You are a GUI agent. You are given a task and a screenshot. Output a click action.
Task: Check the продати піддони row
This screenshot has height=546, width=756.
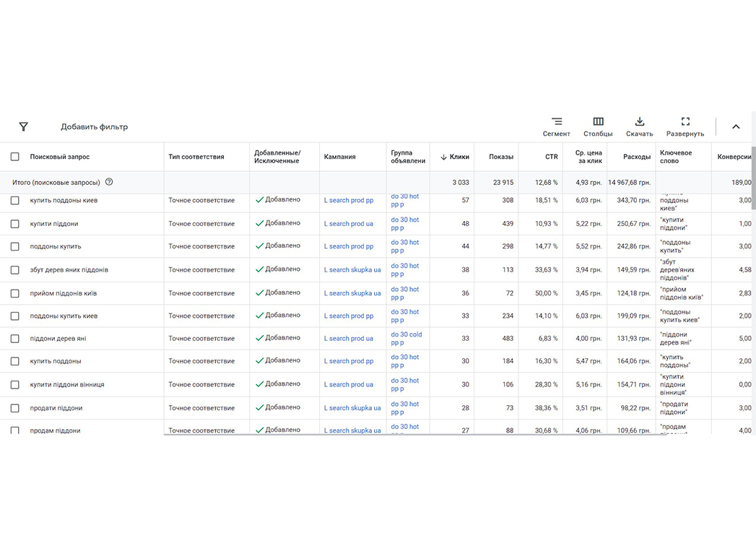[15, 408]
